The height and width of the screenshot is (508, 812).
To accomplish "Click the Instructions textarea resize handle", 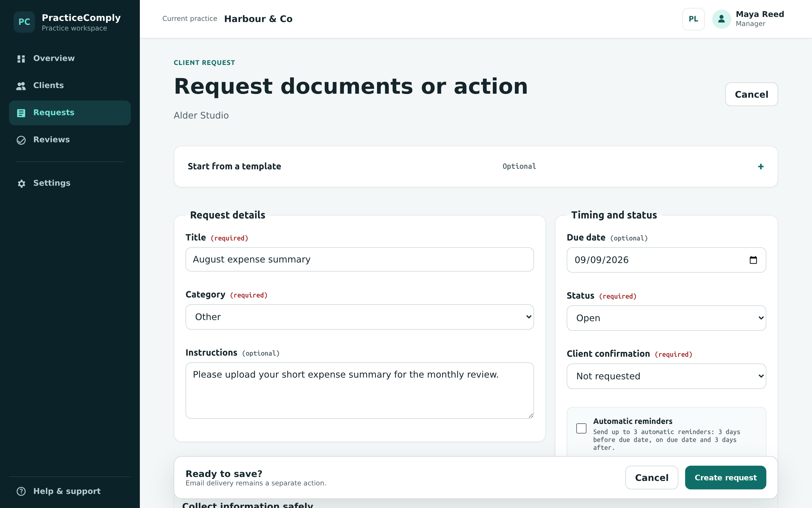I will 531,416.
